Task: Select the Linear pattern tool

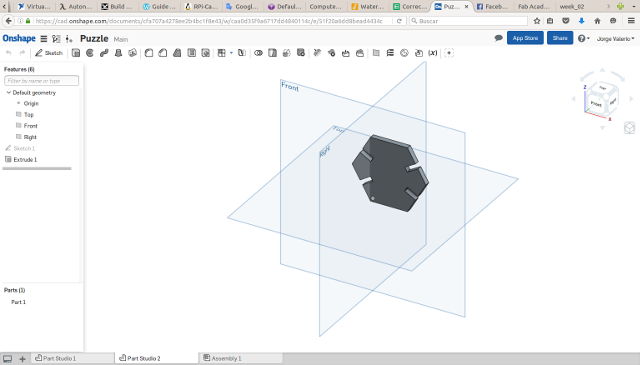Action: pyautogui.click(x=222, y=53)
